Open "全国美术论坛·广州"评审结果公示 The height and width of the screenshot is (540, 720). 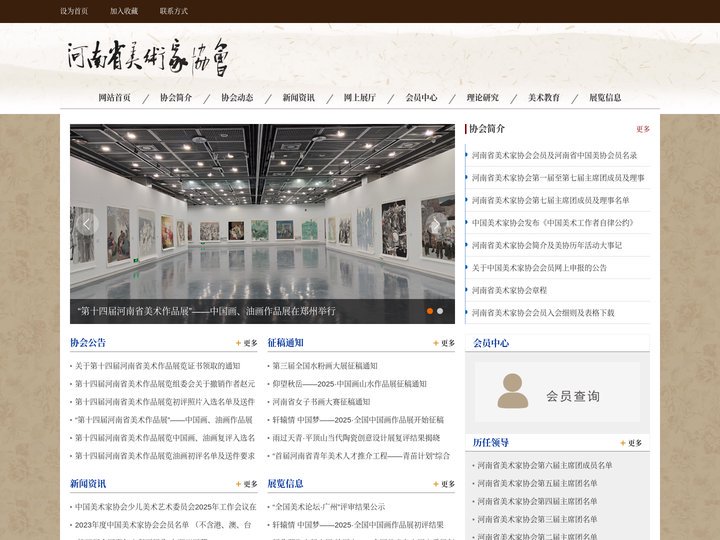click(329, 507)
